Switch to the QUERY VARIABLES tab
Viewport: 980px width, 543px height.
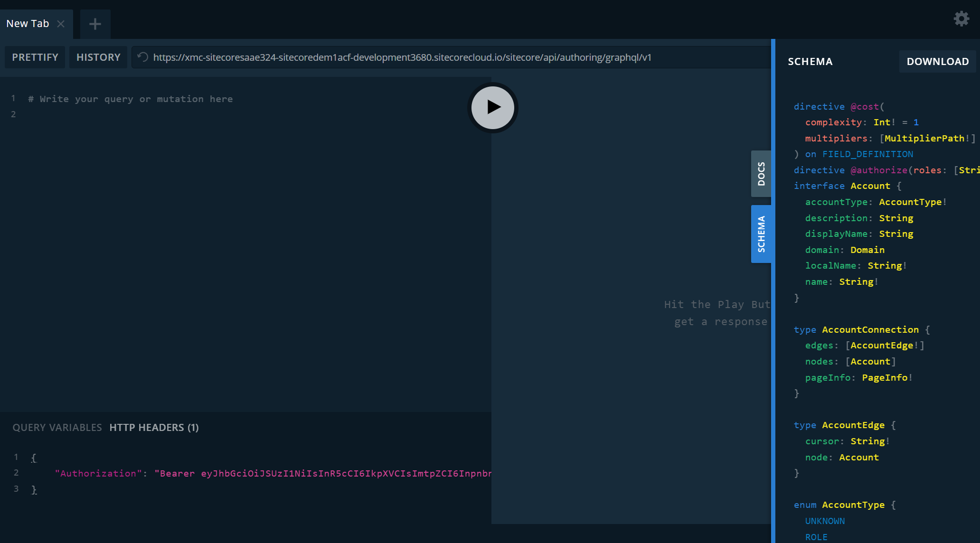point(57,428)
